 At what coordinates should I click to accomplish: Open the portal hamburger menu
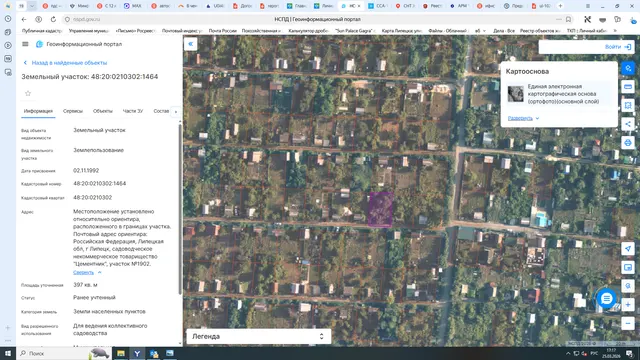(25, 44)
